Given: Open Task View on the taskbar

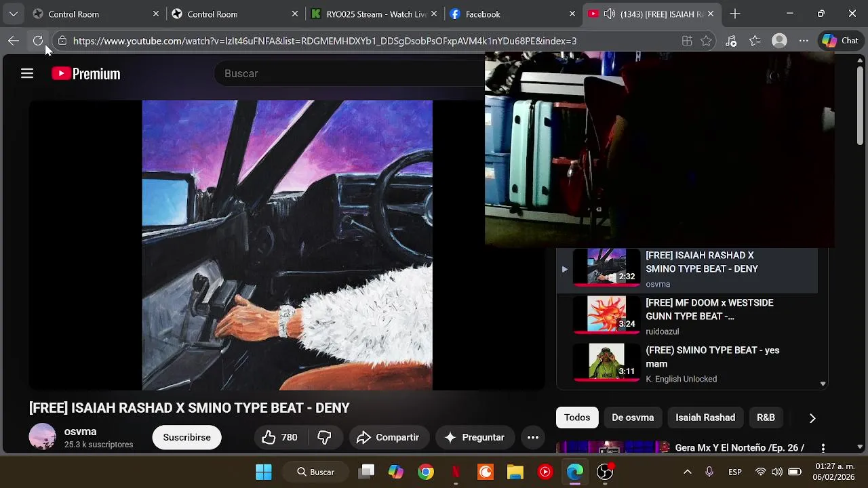Looking at the screenshot, I should (367, 472).
